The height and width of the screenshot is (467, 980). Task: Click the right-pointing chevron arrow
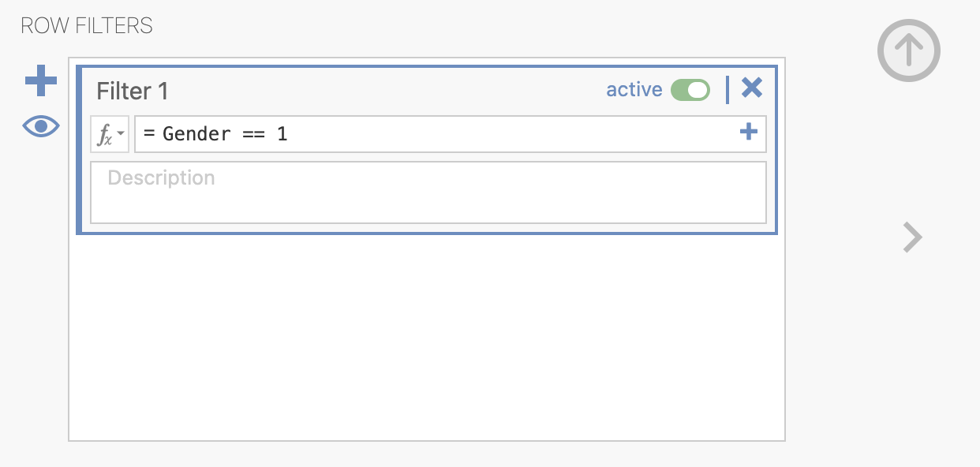(x=912, y=237)
